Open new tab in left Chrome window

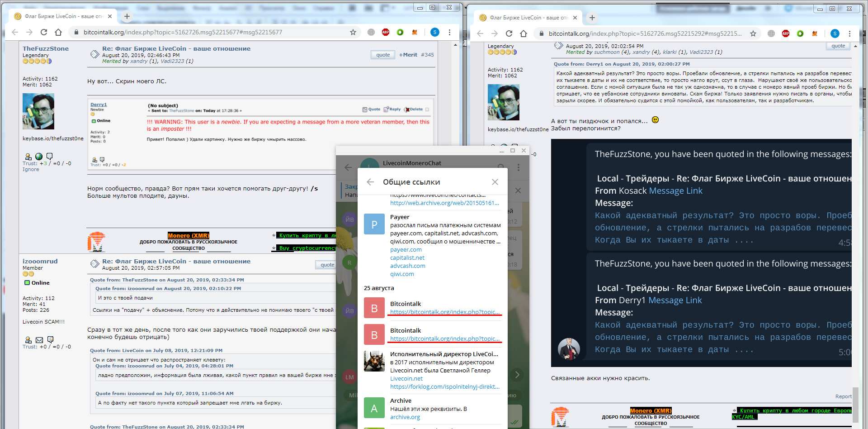[x=127, y=16]
